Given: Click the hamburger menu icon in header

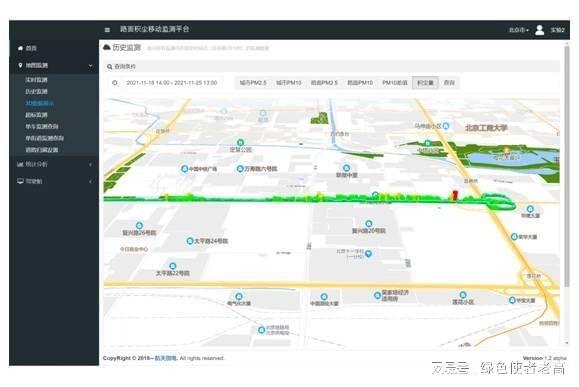Looking at the screenshot, I should pyautogui.click(x=107, y=30).
